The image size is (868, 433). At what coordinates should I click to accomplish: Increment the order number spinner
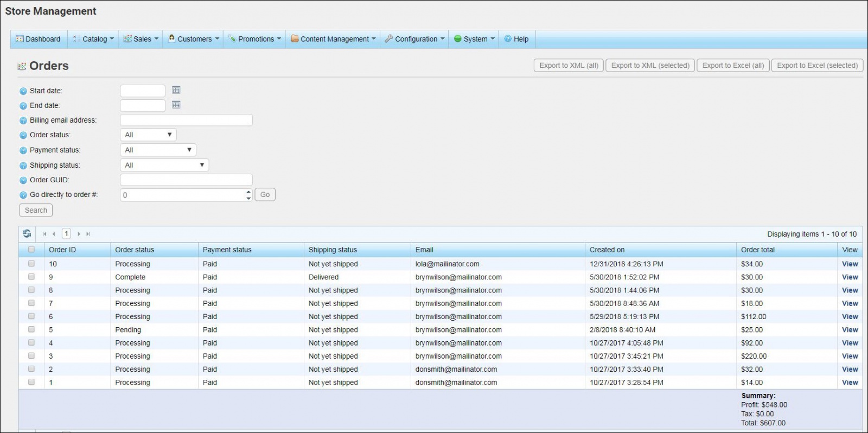point(248,192)
